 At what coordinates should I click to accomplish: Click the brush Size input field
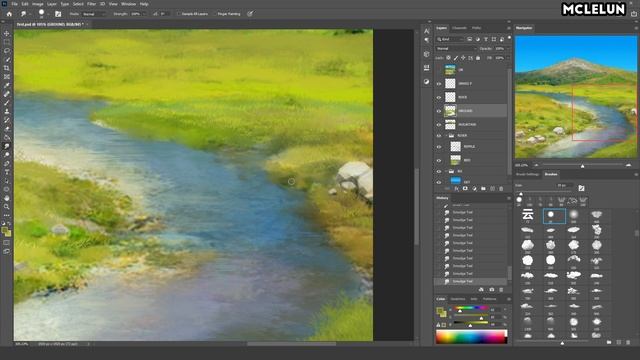[x=563, y=186]
